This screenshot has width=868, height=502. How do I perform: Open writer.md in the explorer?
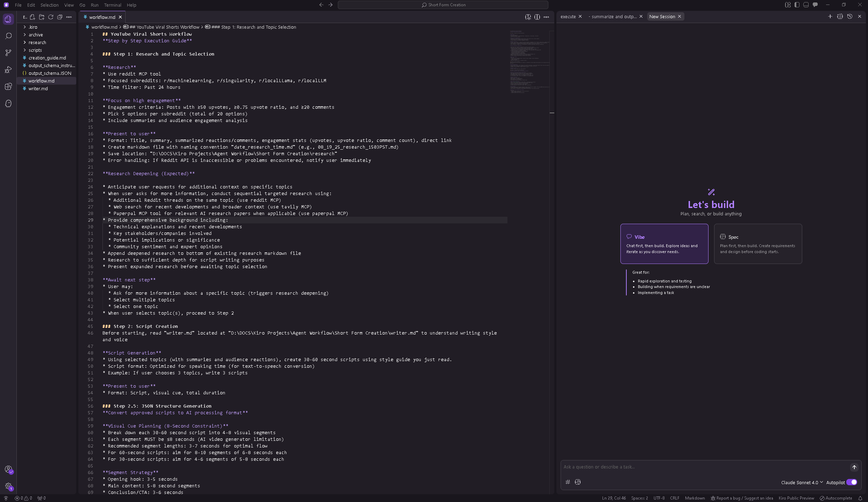coord(38,88)
